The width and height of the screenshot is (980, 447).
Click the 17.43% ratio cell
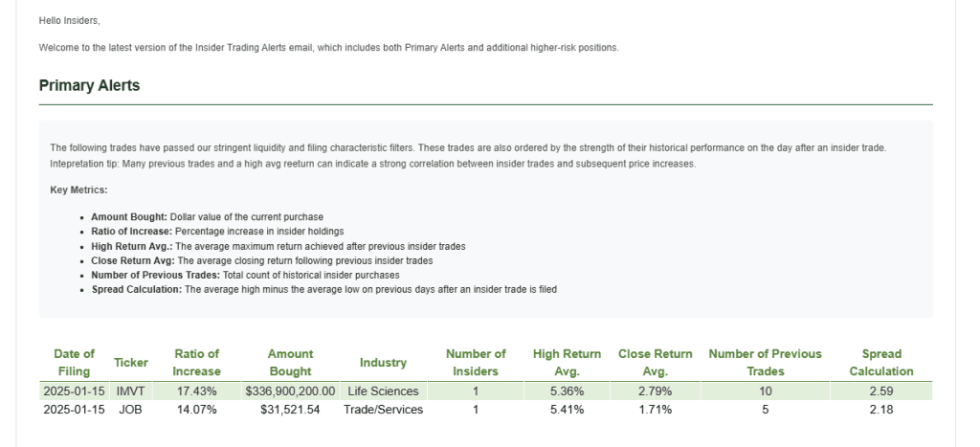[x=196, y=391]
